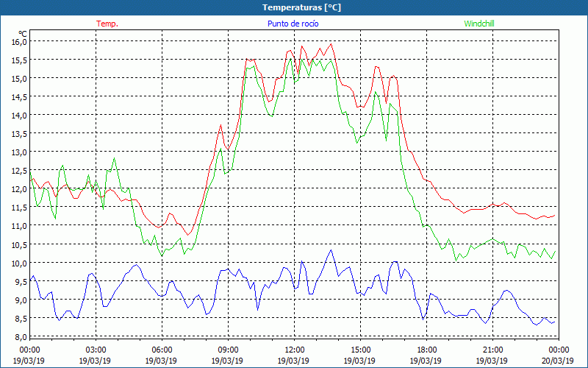Click the '°C' axis unit label

click(x=23, y=34)
